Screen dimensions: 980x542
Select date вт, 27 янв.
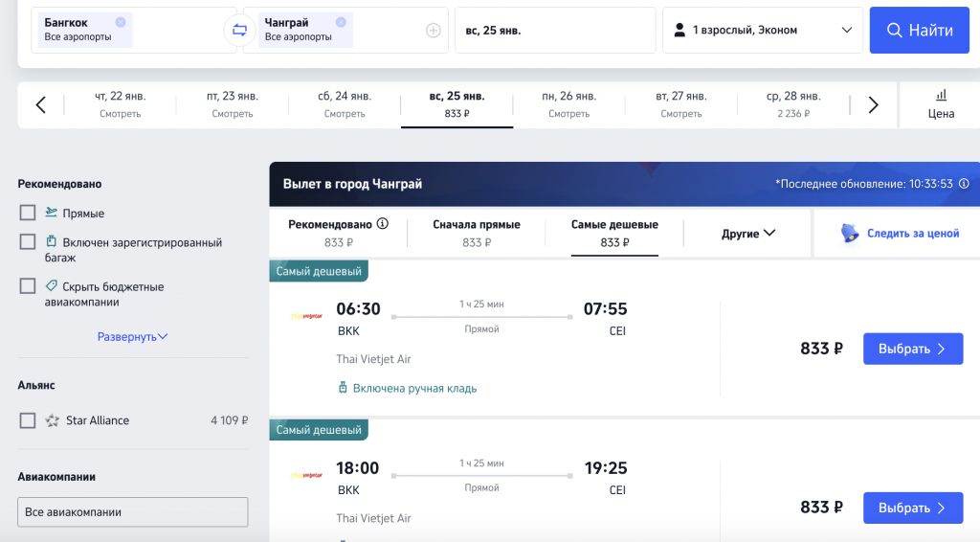[x=681, y=104]
